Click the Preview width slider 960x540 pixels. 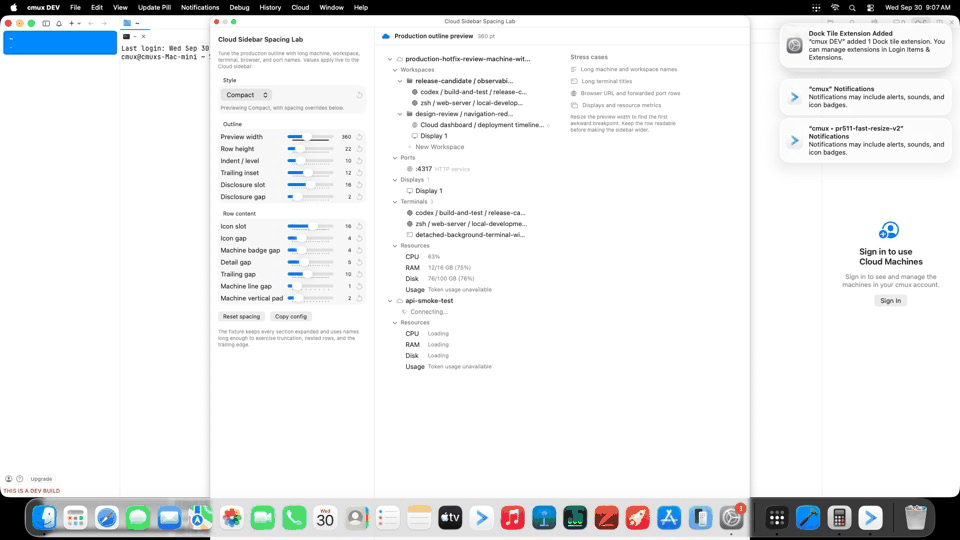(x=310, y=137)
